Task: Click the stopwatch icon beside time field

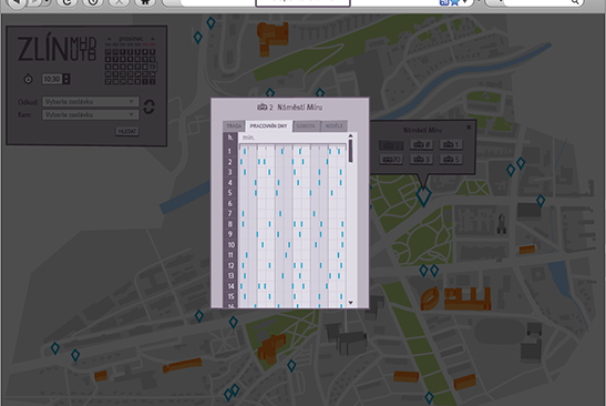Action: click(27, 78)
